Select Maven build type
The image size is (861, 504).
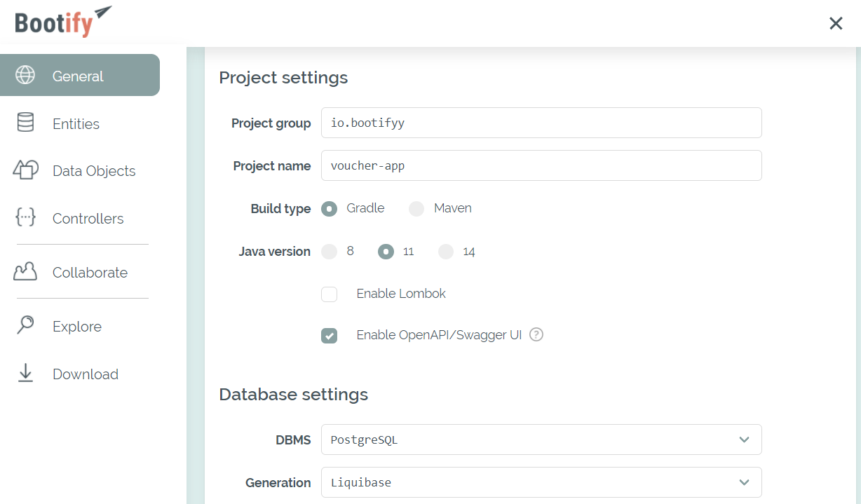417,209
